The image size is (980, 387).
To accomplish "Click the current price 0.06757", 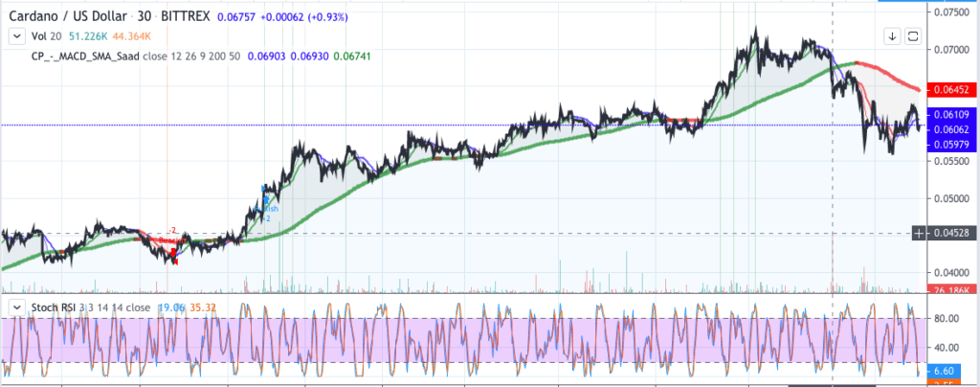I will (x=234, y=18).
